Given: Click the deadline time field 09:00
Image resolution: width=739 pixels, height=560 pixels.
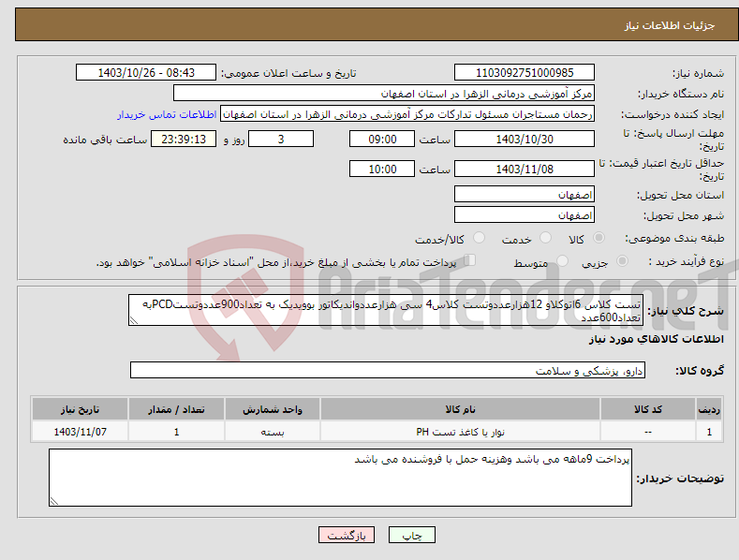Looking at the screenshot, I should pos(382,139).
